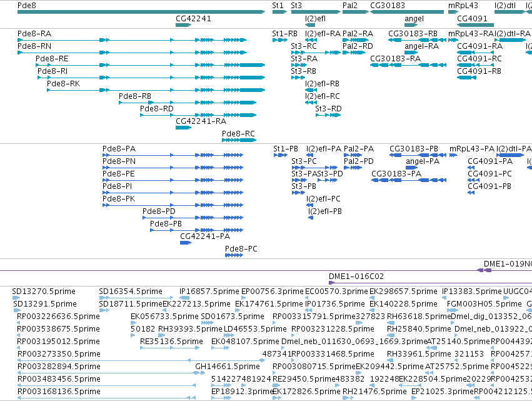Click the St3-RB transcript label
Screen dimensions: 532x401
tap(303, 71)
